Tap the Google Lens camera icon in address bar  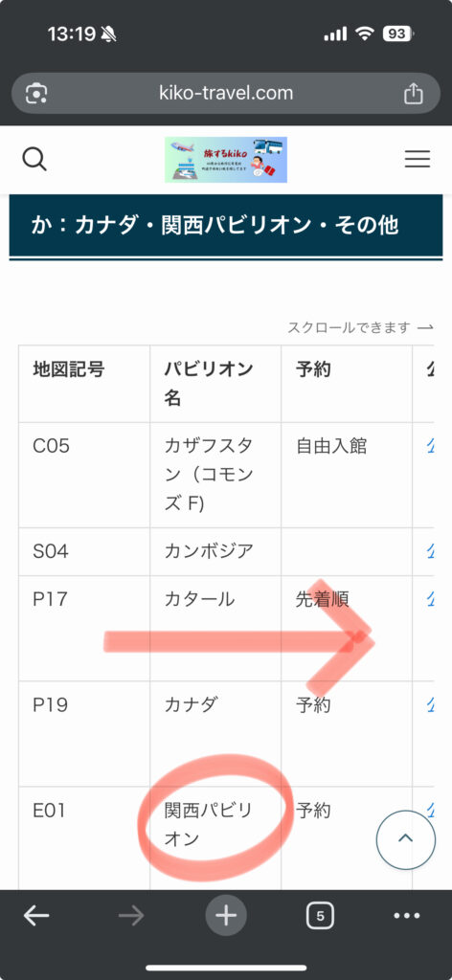(36, 94)
